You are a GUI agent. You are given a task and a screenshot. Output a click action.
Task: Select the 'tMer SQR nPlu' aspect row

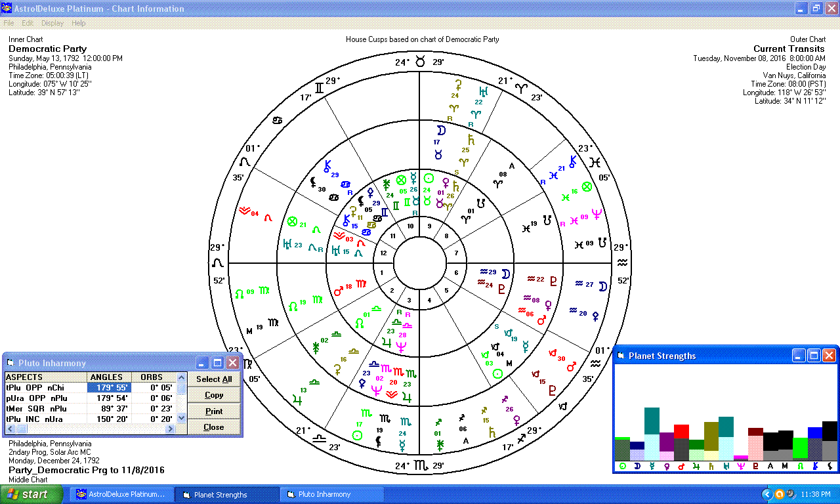click(x=91, y=408)
